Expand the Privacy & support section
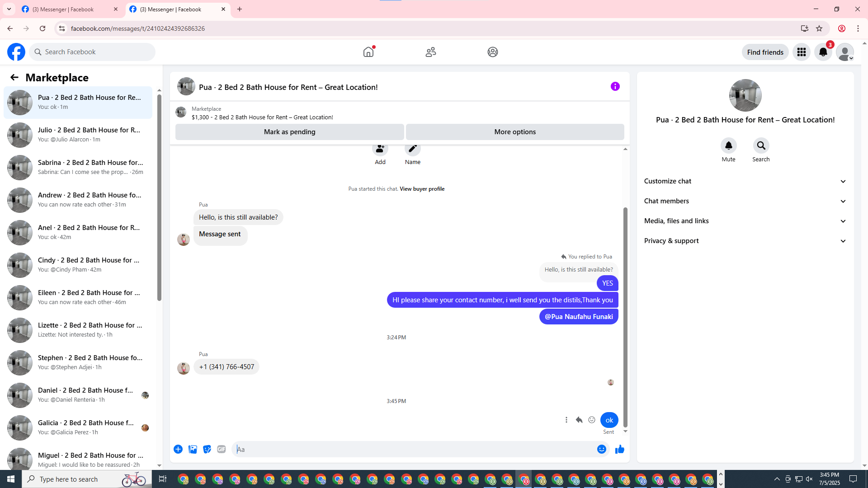This screenshot has width=868, height=488. pos(745,241)
